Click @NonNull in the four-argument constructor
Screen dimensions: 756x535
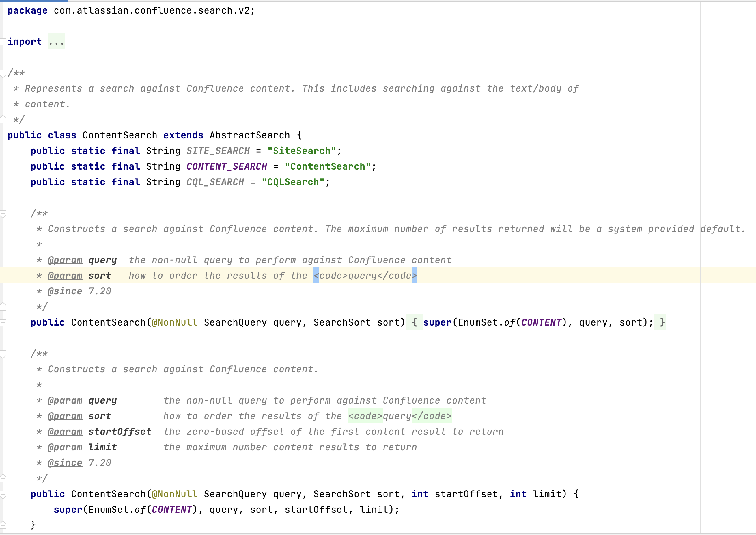175,494
